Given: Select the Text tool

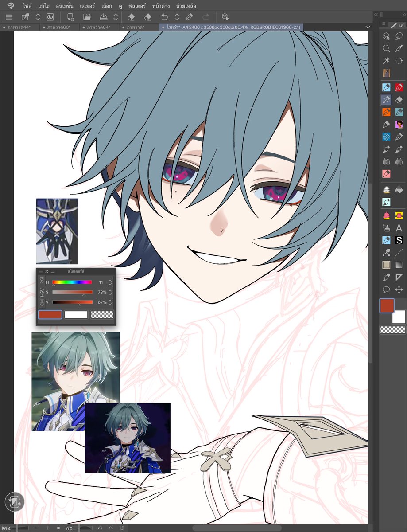Looking at the screenshot, I should 399,228.
